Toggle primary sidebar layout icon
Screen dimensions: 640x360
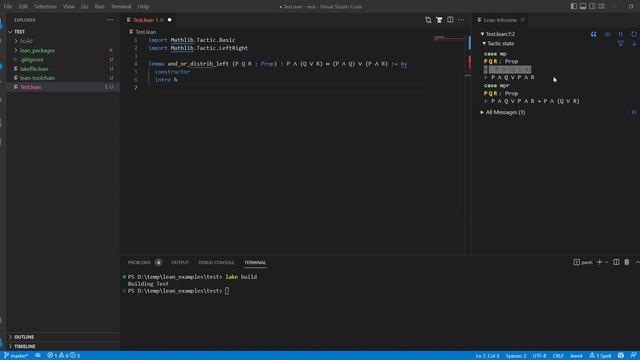[573, 6]
